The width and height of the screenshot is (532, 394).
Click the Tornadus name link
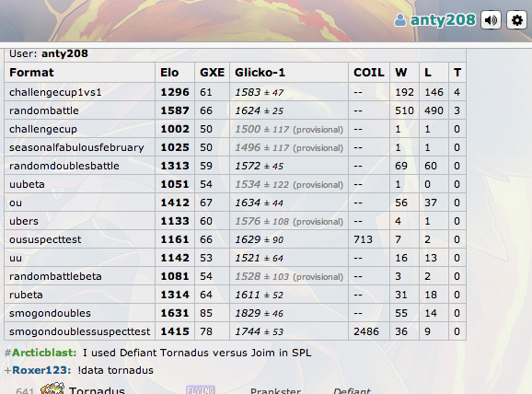(97, 390)
